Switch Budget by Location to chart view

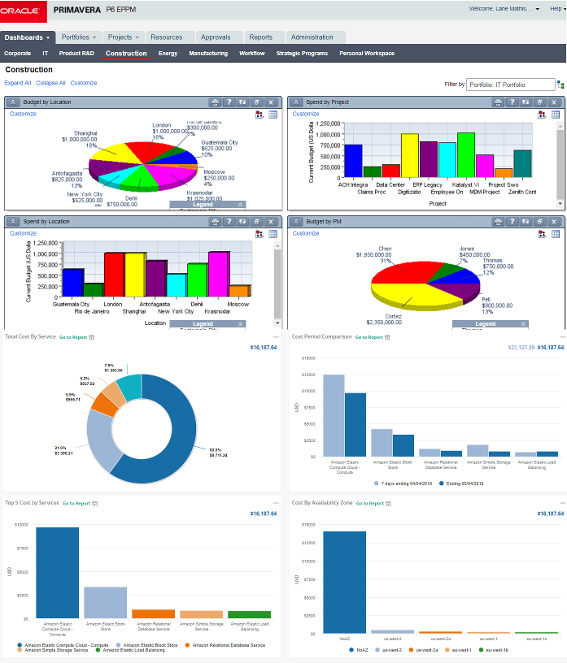coord(259,115)
